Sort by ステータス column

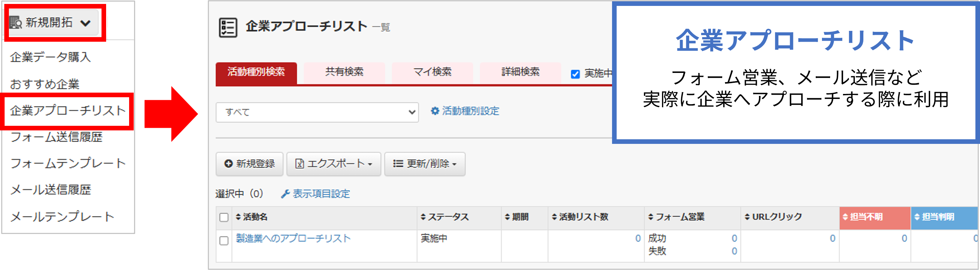pos(444,217)
